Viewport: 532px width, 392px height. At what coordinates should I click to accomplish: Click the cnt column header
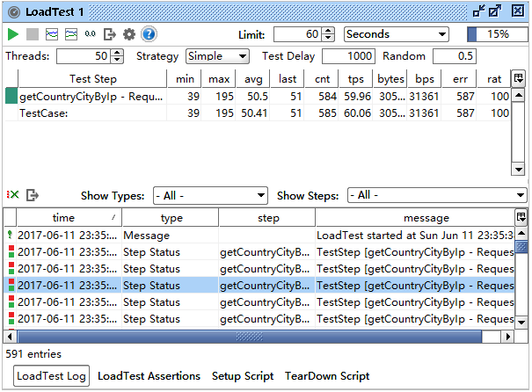click(x=322, y=79)
